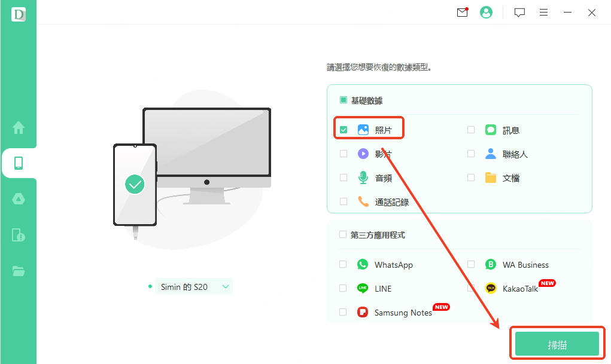Go to Home in sidebar
The image size is (611, 364).
(x=19, y=127)
